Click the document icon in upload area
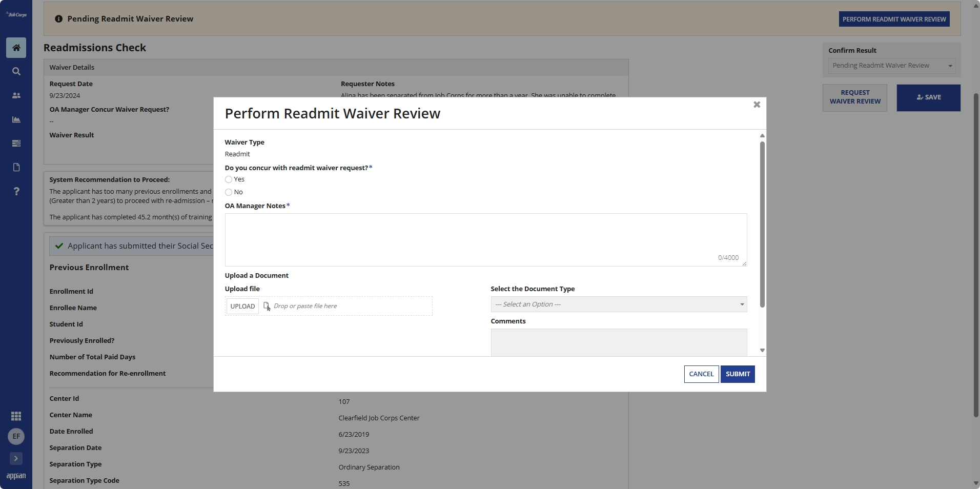 pyautogui.click(x=267, y=306)
